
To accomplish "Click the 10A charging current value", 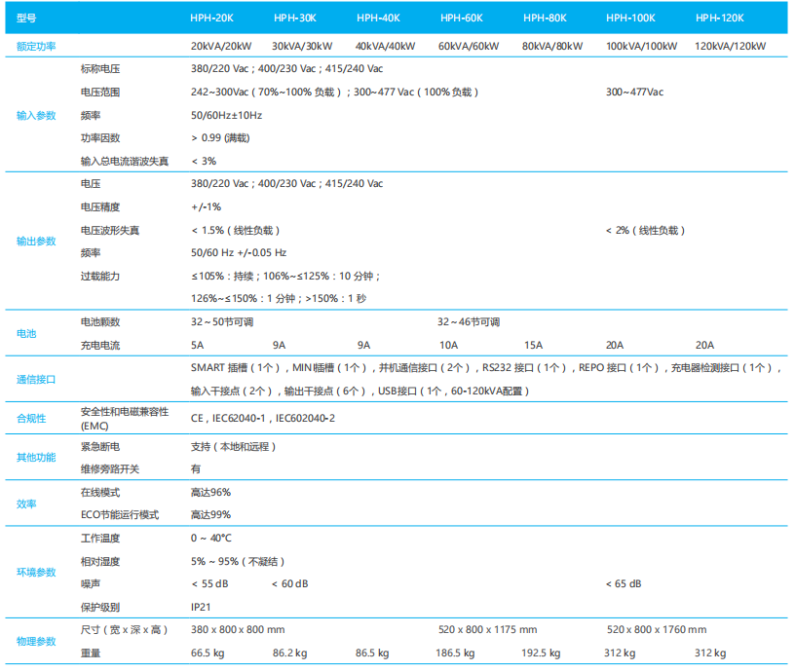I will point(449,345).
